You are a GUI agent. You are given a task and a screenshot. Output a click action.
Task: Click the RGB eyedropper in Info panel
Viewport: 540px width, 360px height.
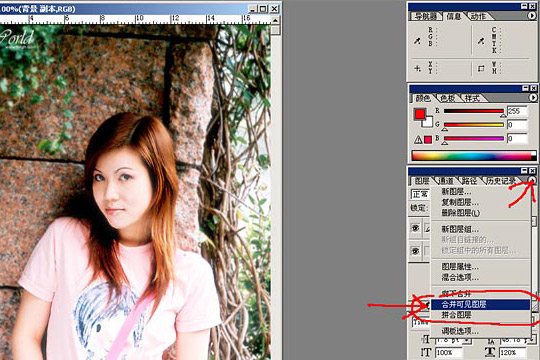(417, 41)
